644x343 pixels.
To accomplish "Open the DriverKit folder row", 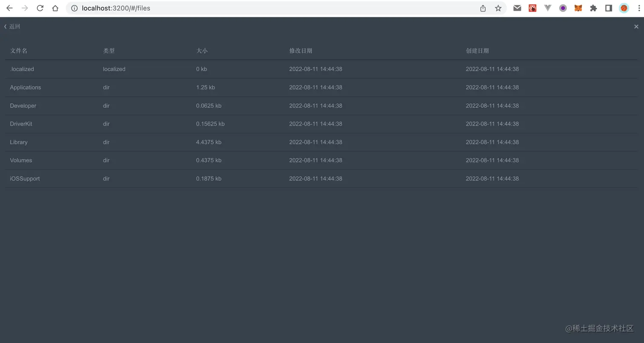I will tap(321, 124).
